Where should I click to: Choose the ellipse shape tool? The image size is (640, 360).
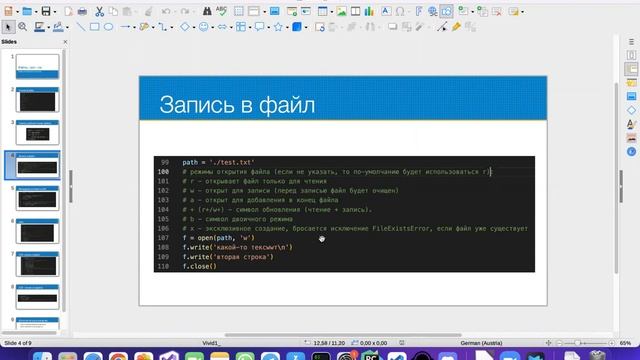(x=108, y=27)
